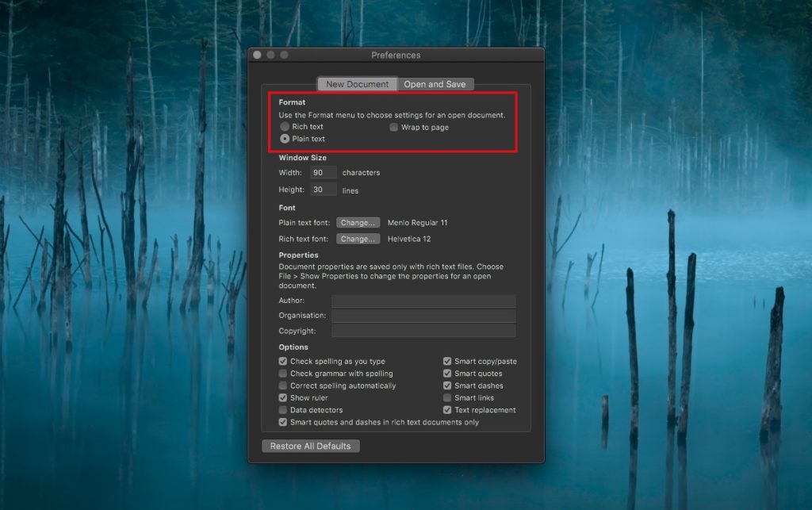Screen dimensions: 812x510
Task: Disable Smart quotes
Action: [x=448, y=373]
